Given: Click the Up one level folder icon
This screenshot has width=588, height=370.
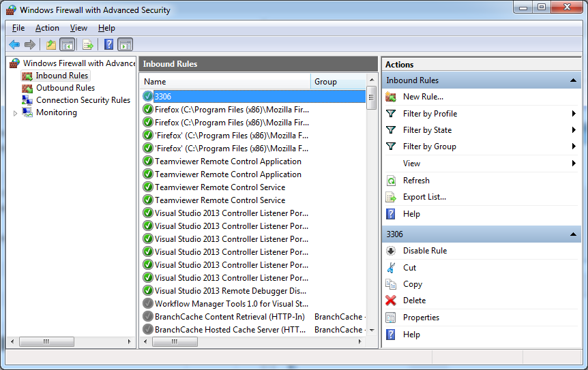Looking at the screenshot, I should coord(50,45).
